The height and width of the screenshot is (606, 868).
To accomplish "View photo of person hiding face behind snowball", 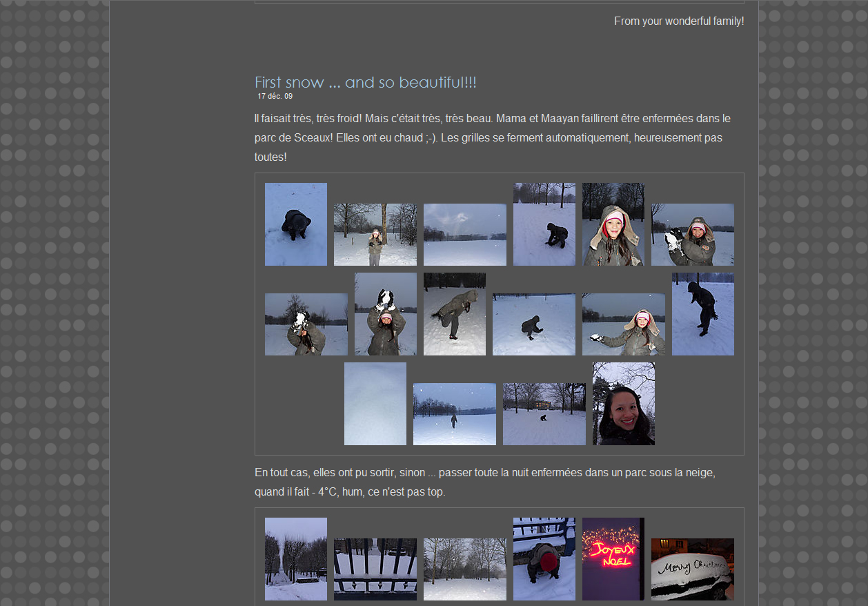I will [306, 324].
